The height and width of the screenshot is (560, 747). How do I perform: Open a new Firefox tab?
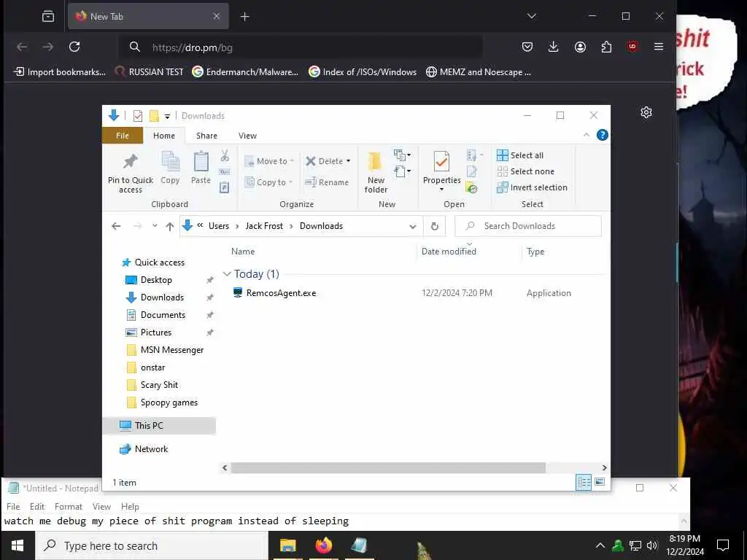[245, 17]
